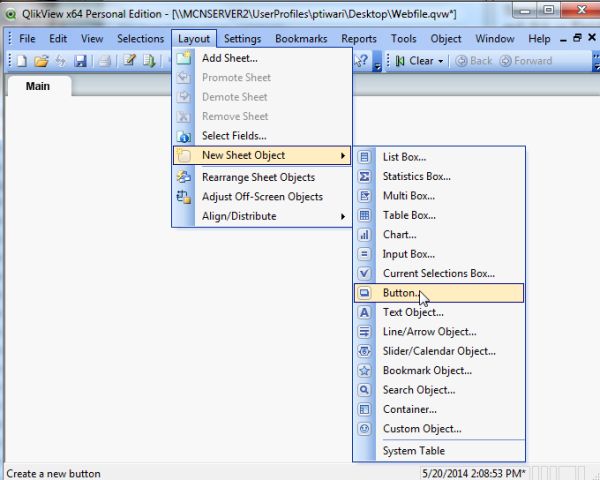
Task: Click the New document toolbar icon
Action: pos(22,60)
